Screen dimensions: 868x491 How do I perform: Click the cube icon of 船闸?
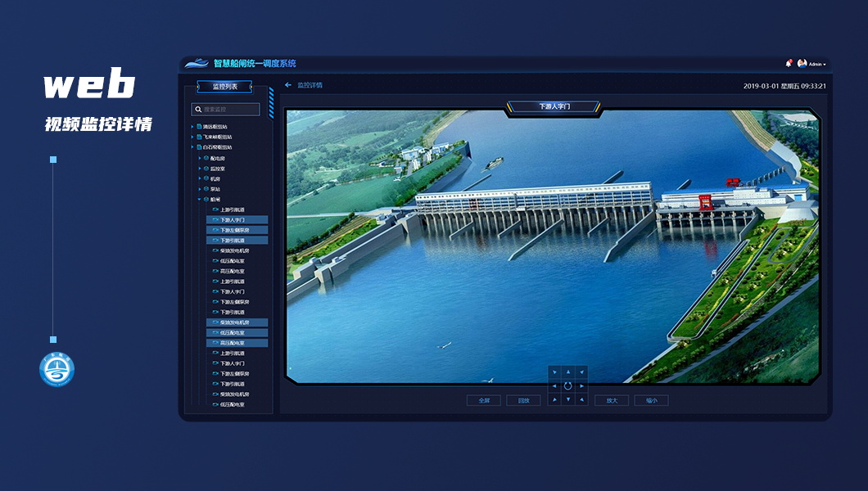click(x=206, y=199)
